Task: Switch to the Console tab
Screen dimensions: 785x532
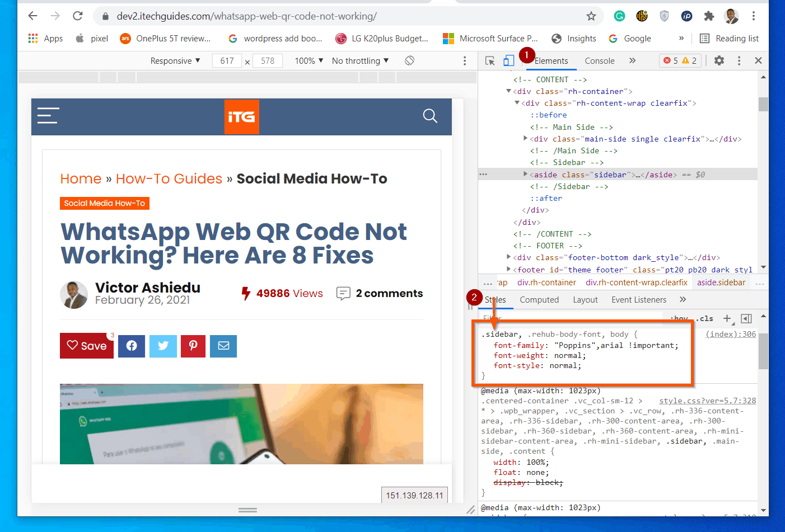Action: pos(600,61)
